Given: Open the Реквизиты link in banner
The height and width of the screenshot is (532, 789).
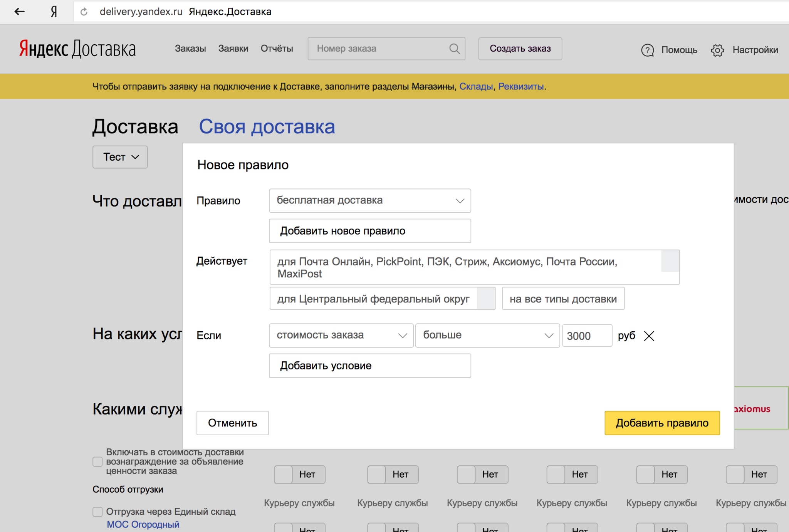Looking at the screenshot, I should click(x=521, y=86).
